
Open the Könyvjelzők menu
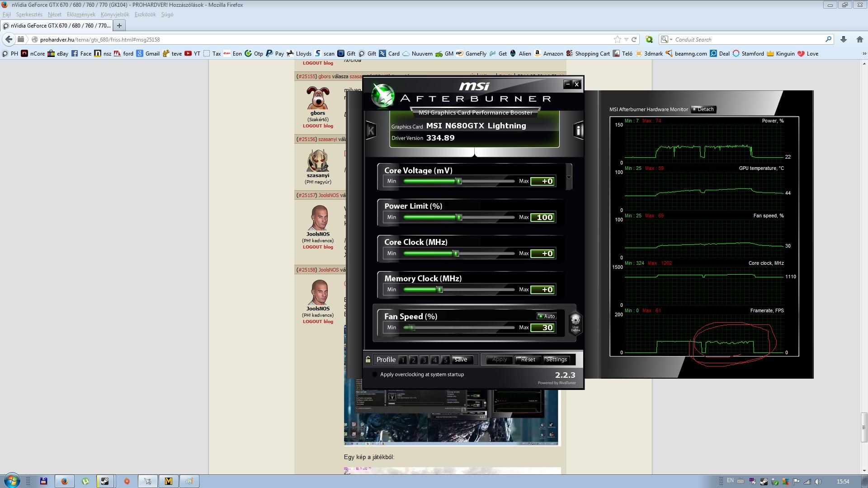(115, 14)
